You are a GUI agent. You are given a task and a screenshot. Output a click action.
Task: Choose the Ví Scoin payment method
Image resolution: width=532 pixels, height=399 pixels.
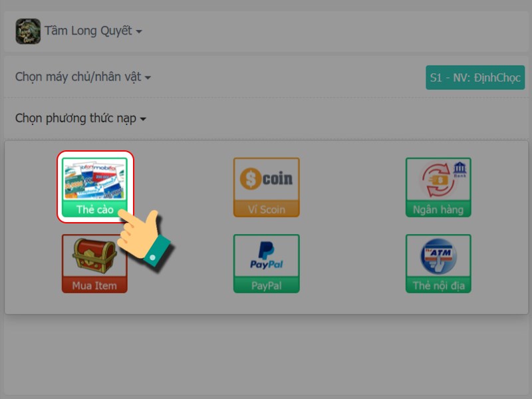click(x=267, y=187)
